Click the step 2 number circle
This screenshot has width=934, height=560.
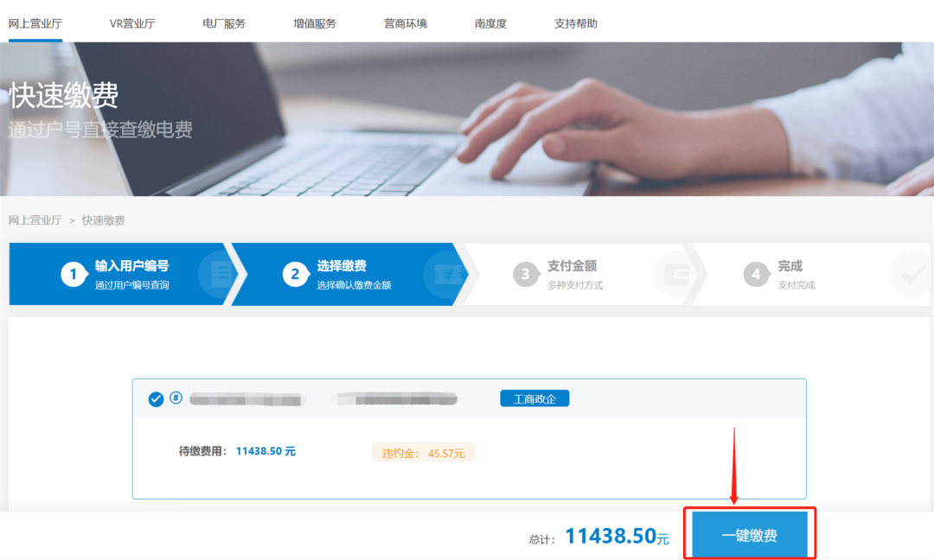point(295,275)
